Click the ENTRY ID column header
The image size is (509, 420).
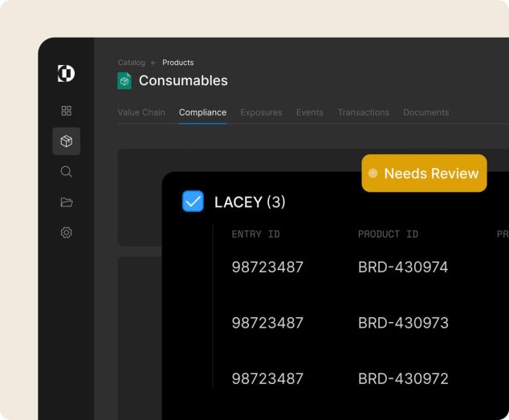coord(255,234)
